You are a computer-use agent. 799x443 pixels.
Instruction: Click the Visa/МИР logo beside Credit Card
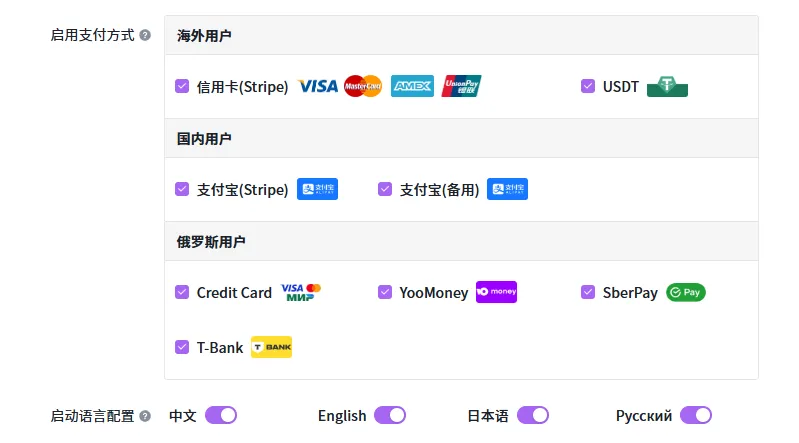(x=301, y=293)
